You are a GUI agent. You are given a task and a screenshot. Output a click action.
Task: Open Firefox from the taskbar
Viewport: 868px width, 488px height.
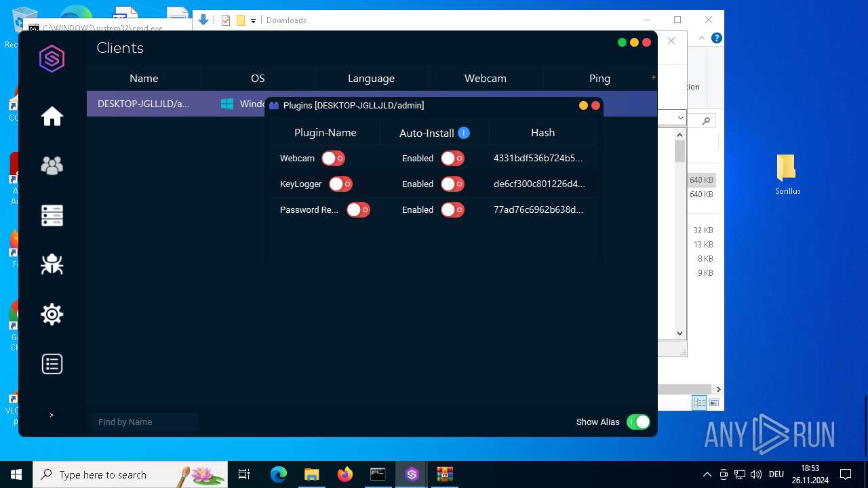pos(345,474)
